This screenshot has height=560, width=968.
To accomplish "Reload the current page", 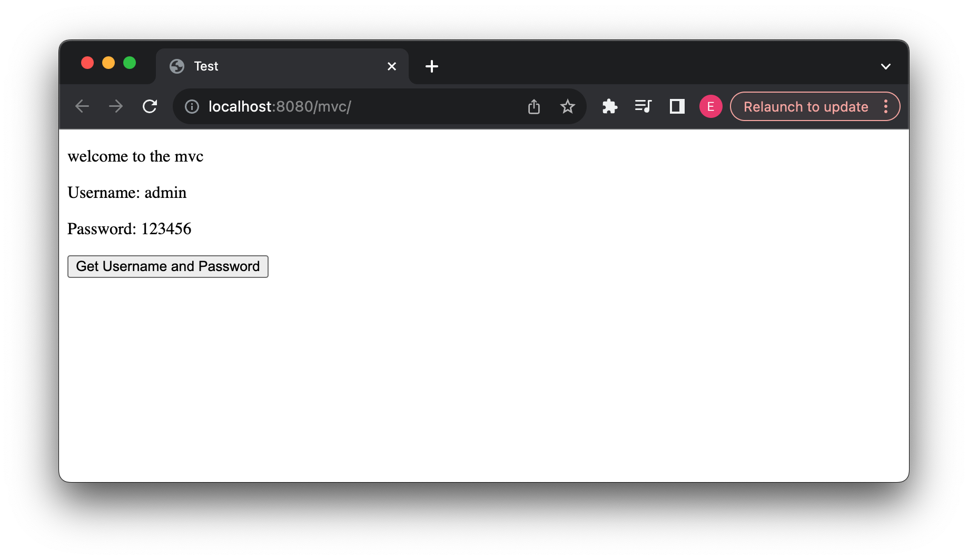I will (x=150, y=106).
